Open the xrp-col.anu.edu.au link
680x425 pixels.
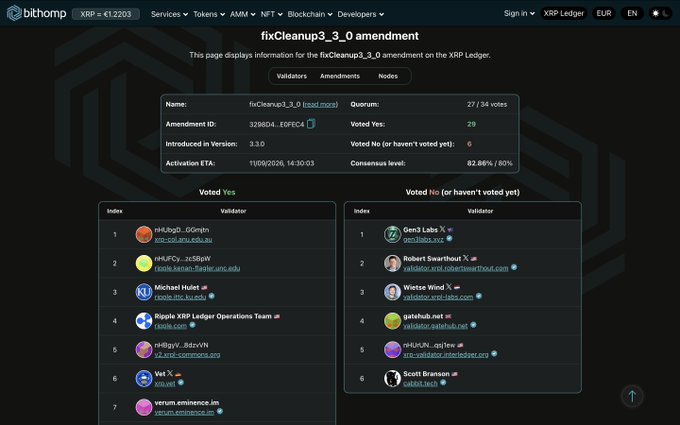(183, 239)
